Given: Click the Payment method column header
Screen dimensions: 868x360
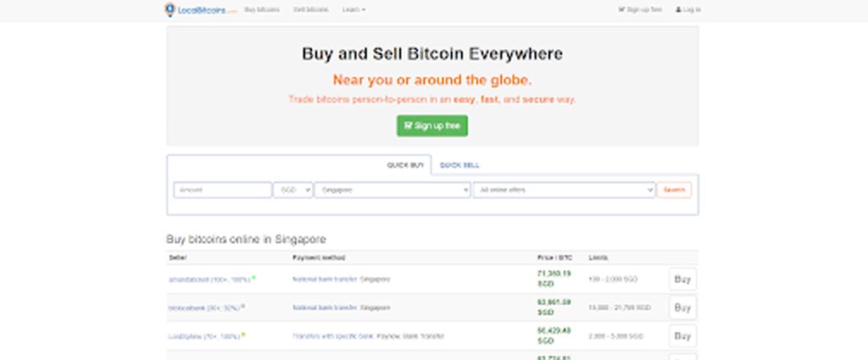Looking at the screenshot, I should coord(319,258).
